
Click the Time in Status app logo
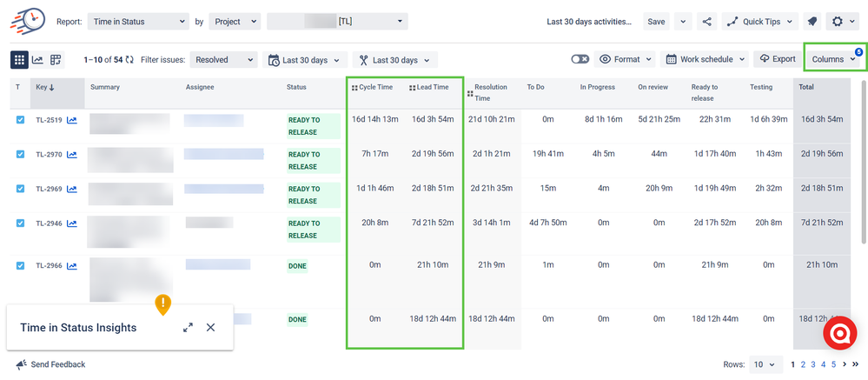coord(28,21)
